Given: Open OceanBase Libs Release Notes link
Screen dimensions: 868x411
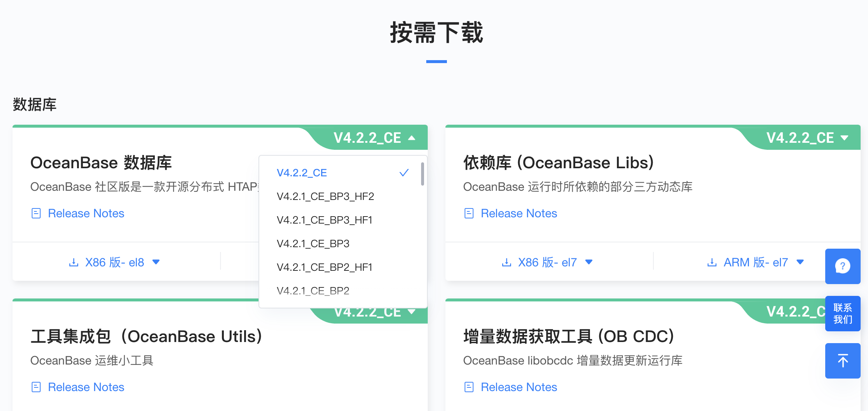Looking at the screenshot, I should 519,213.
